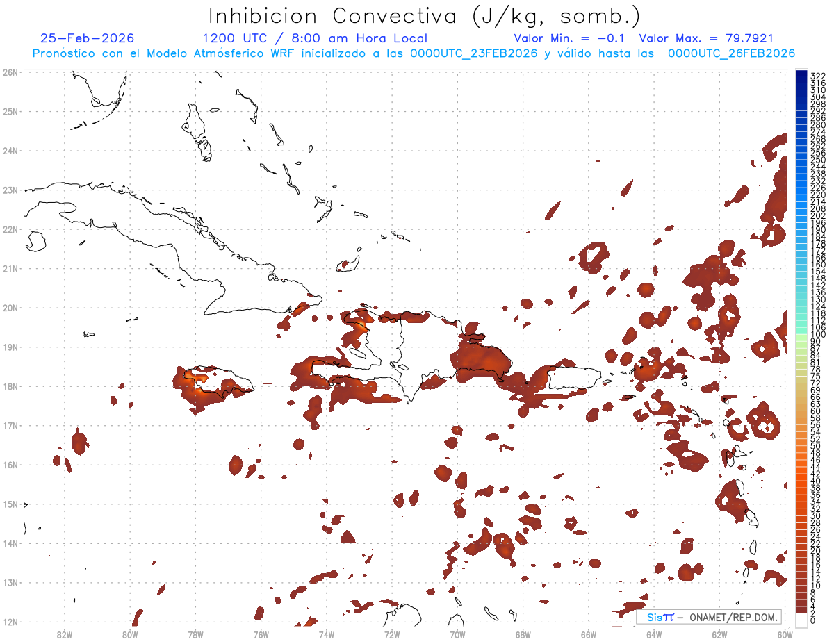
Task: Click the '12N' latitude label
Action: click(10, 622)
